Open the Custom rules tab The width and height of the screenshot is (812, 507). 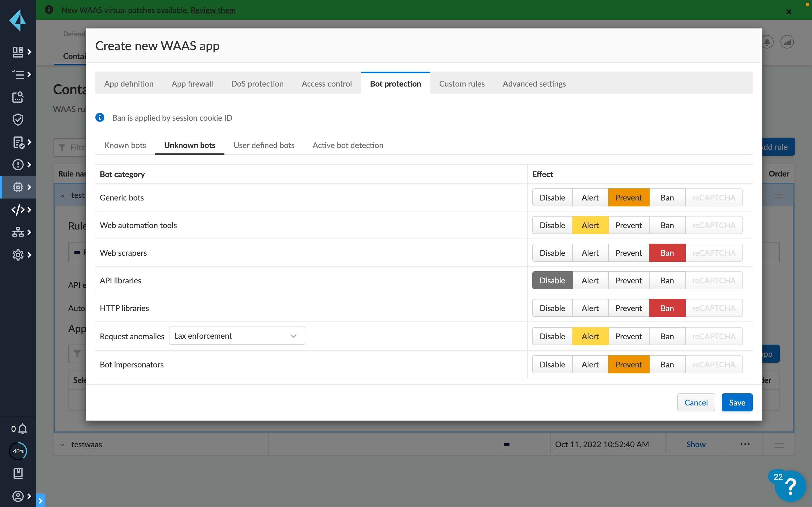click(462, 83)
